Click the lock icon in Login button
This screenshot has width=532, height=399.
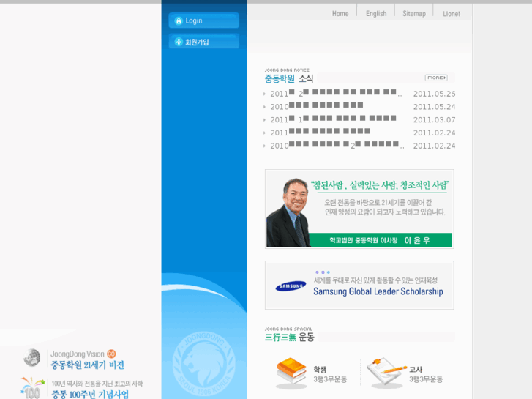179,20
